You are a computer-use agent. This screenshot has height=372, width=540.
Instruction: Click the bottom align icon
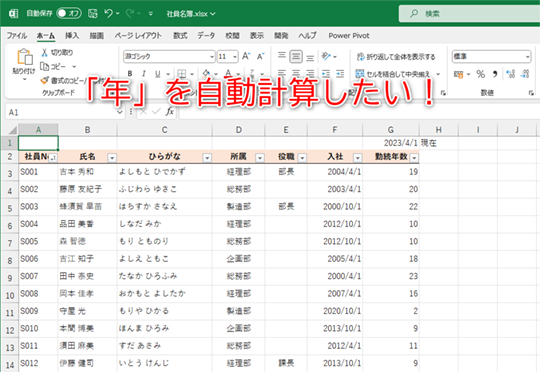click(310, 57)
